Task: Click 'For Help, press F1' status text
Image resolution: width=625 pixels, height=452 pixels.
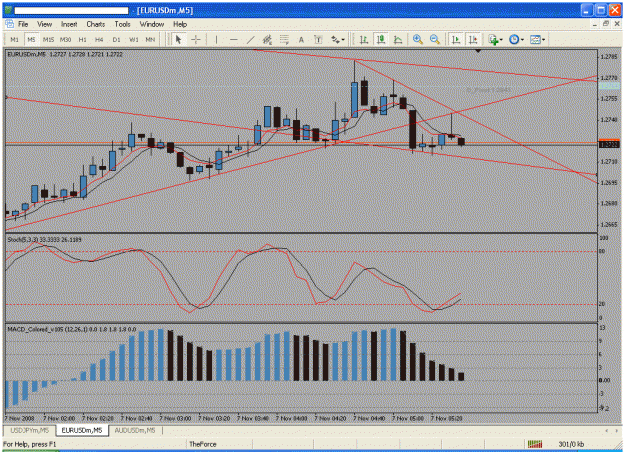Action: tap(30, 444)
